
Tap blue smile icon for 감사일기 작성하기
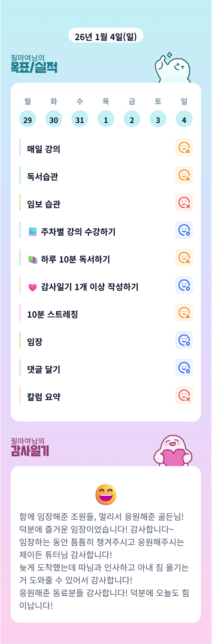[184, 285]
